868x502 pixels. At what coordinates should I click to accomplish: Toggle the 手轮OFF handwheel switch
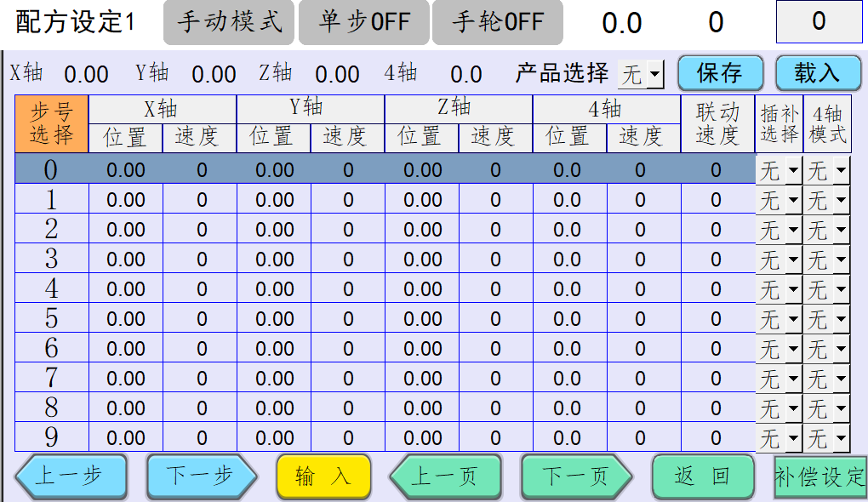(x=497, y=22)
